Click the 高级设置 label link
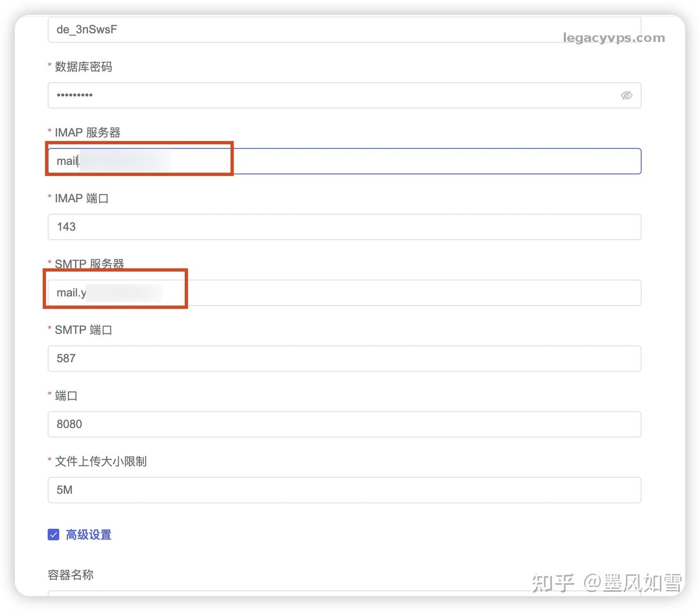This screenshot has width=700, height=611. (88, 535)
